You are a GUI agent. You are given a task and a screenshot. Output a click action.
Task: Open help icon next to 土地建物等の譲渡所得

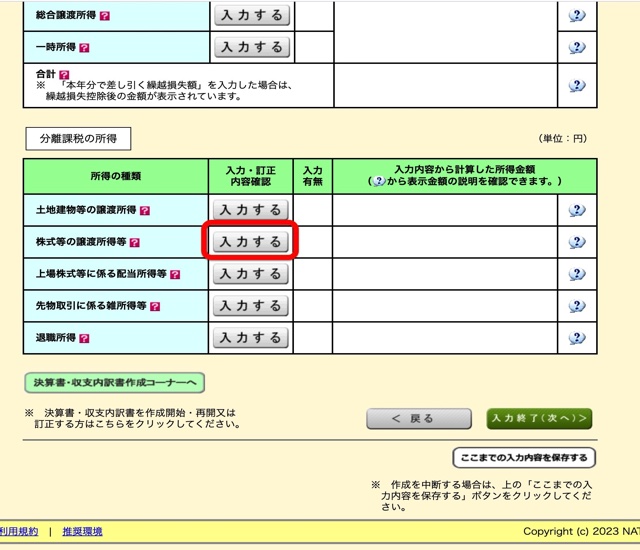coord(145,211)
